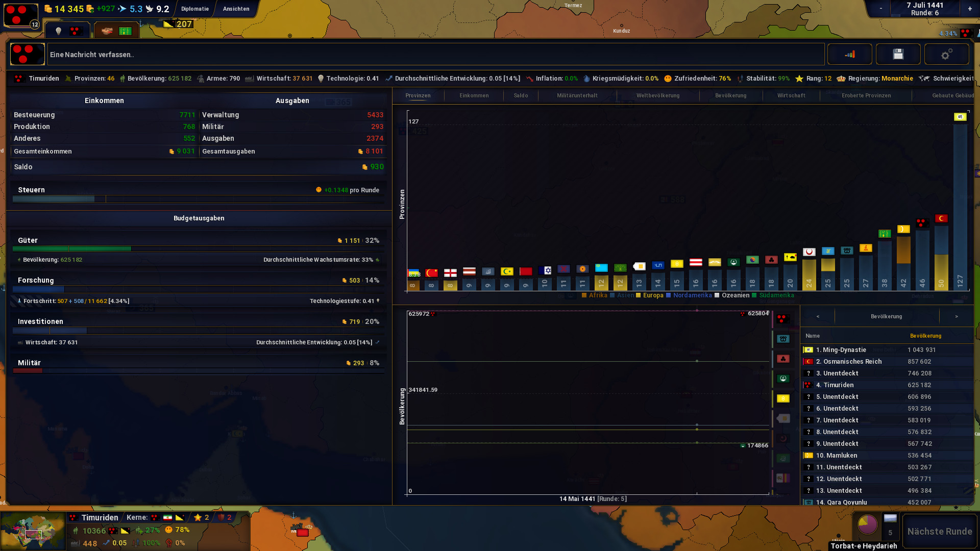Click the Ming flag above the 127 bar
Screen dimensions: 980x551
coord(960,117)
